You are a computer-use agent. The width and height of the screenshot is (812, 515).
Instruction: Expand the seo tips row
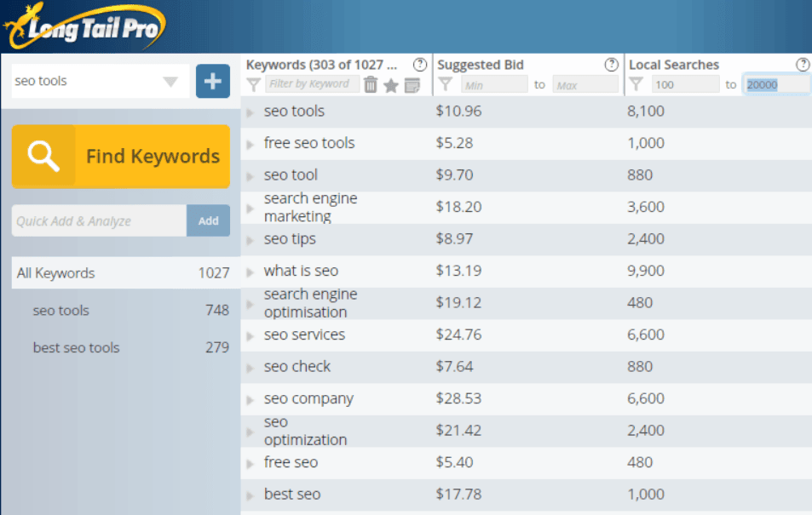(x=251, y=240)
